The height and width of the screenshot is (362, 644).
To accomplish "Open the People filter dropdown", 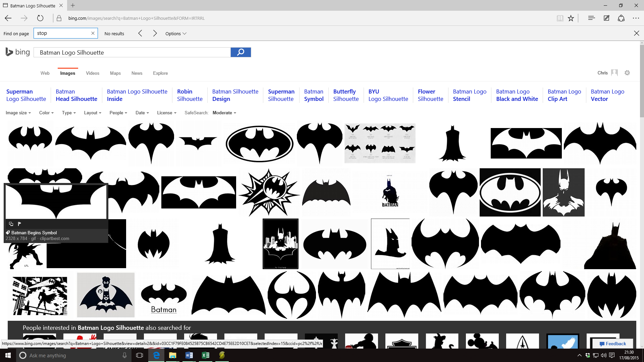I will [118, 113].
